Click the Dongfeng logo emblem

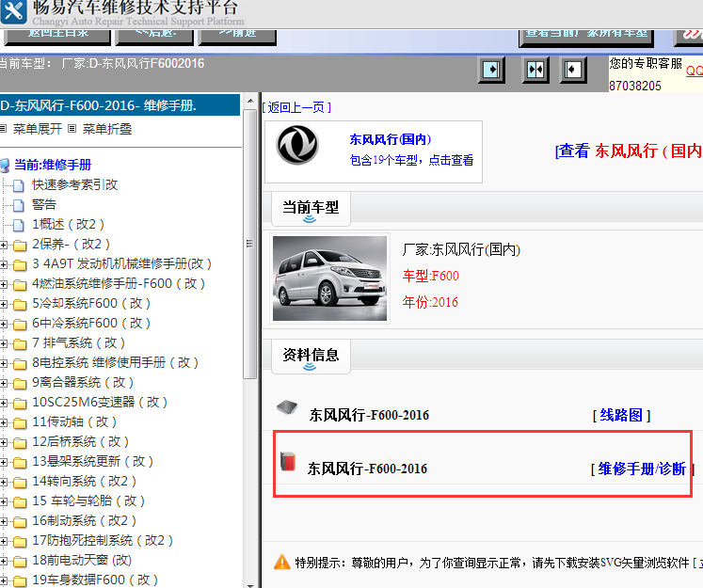pos(297,145)
